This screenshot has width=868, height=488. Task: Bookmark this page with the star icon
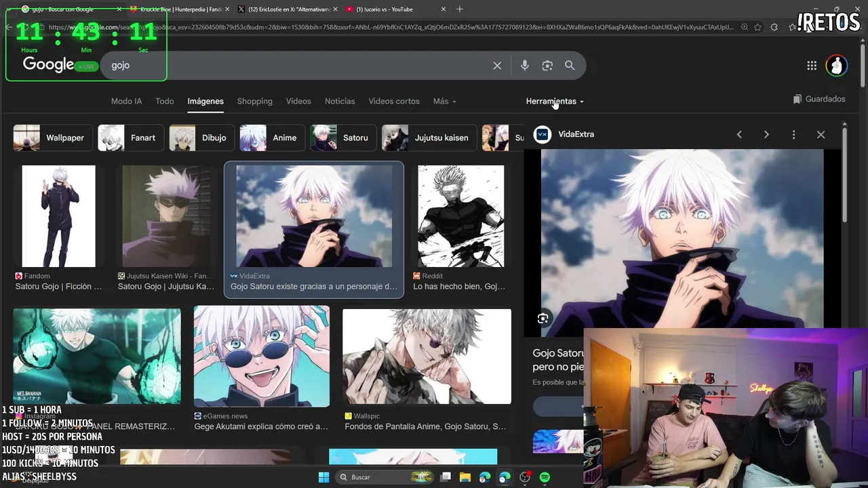(x=757, y=27)
